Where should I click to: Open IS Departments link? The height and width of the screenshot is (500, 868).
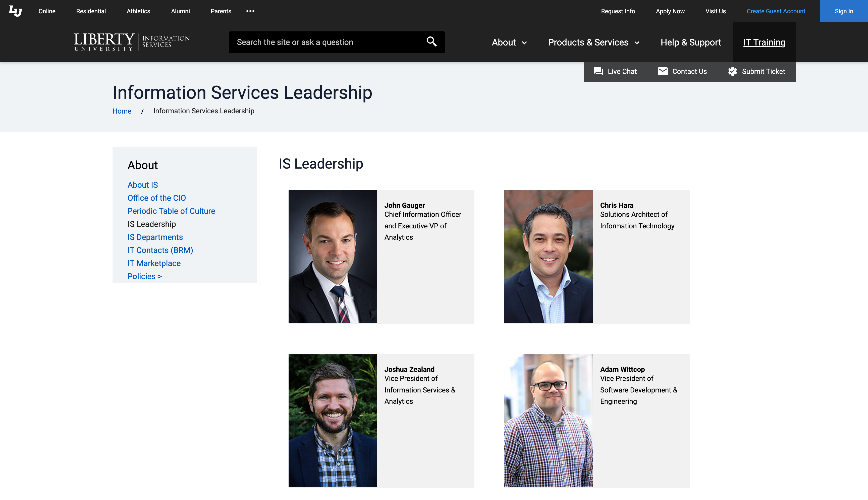click(x=155, y=237)
